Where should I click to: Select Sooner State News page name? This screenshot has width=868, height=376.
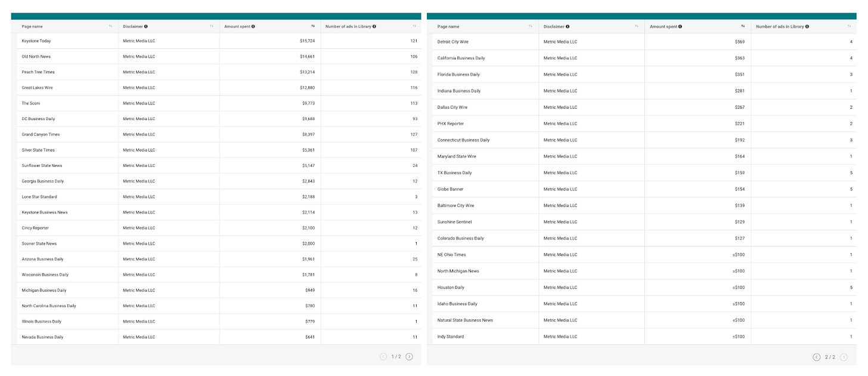click(39, 244)
